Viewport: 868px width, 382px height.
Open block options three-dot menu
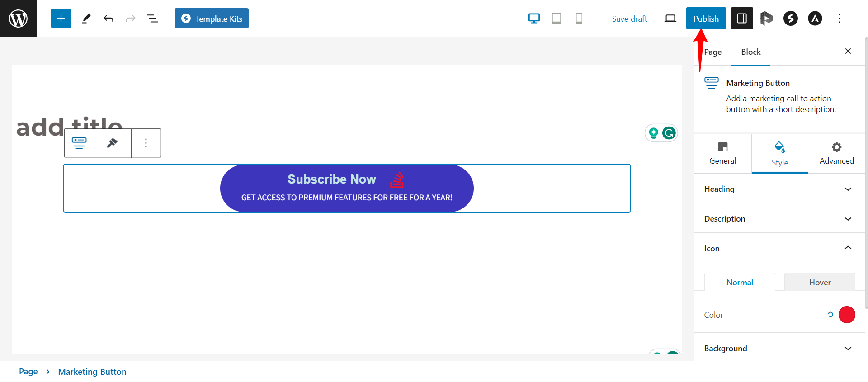pyautogui.click(x=146, y=143)
